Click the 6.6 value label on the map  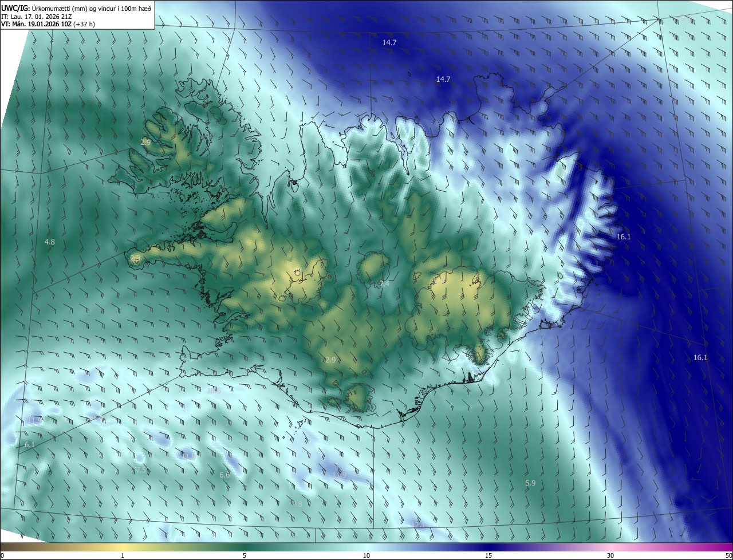pos(224,475)
